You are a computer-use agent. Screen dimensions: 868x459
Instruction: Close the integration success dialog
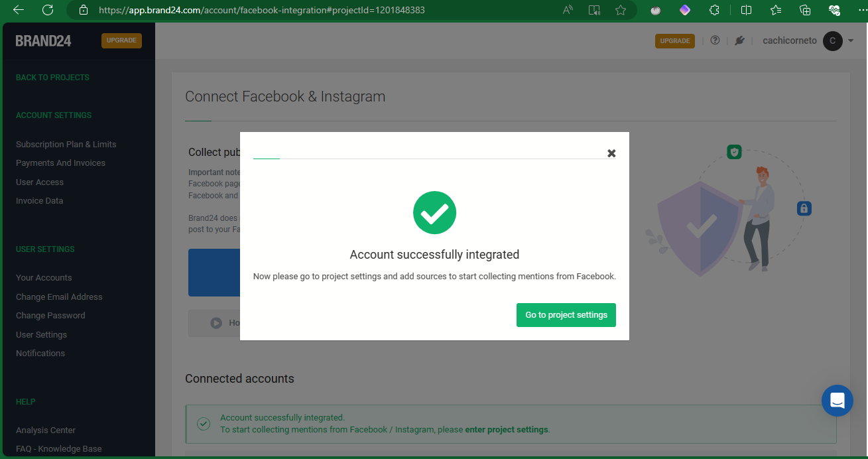611,153
